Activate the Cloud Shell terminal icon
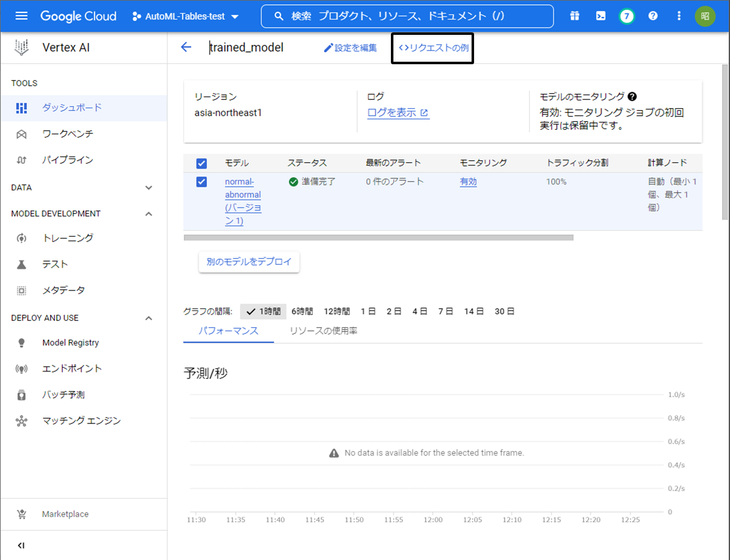730x560 pixels. [601, 16]
